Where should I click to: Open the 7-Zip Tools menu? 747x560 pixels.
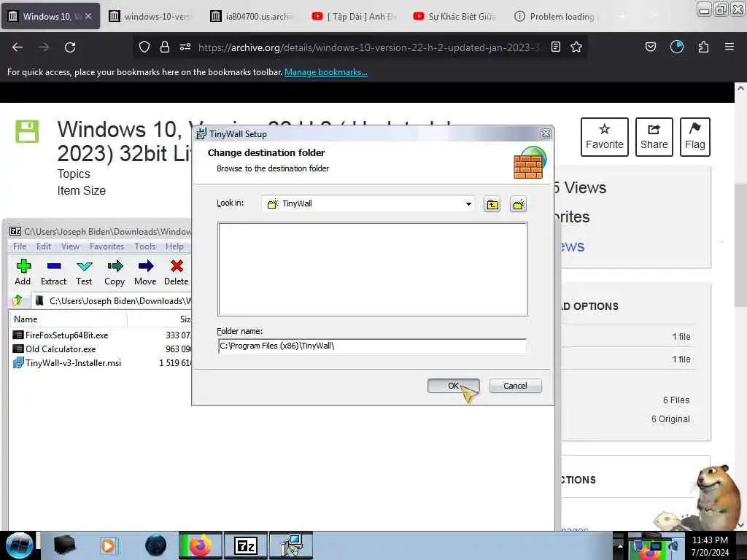point(145,246)
